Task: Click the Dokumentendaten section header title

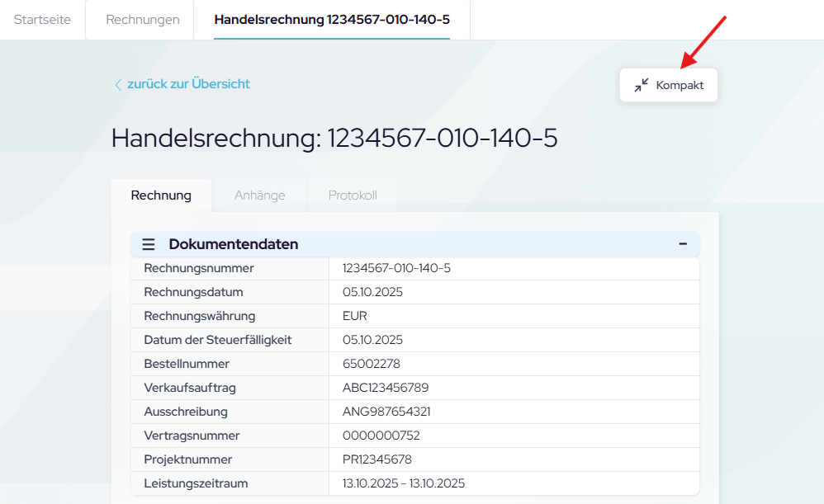Action: (234, 244)
